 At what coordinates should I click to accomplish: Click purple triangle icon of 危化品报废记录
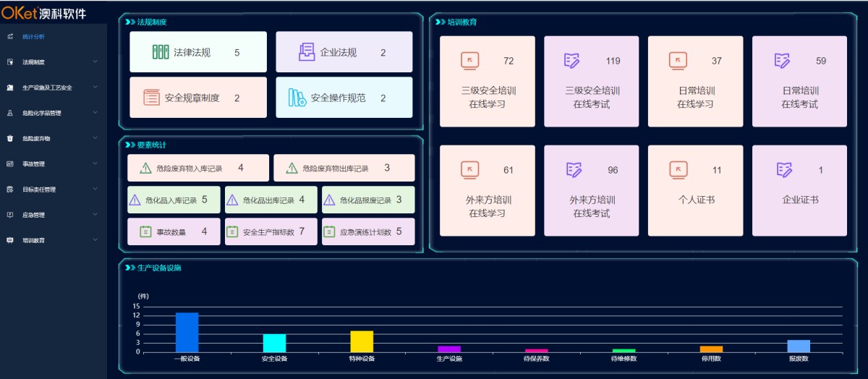coord(330,200)
